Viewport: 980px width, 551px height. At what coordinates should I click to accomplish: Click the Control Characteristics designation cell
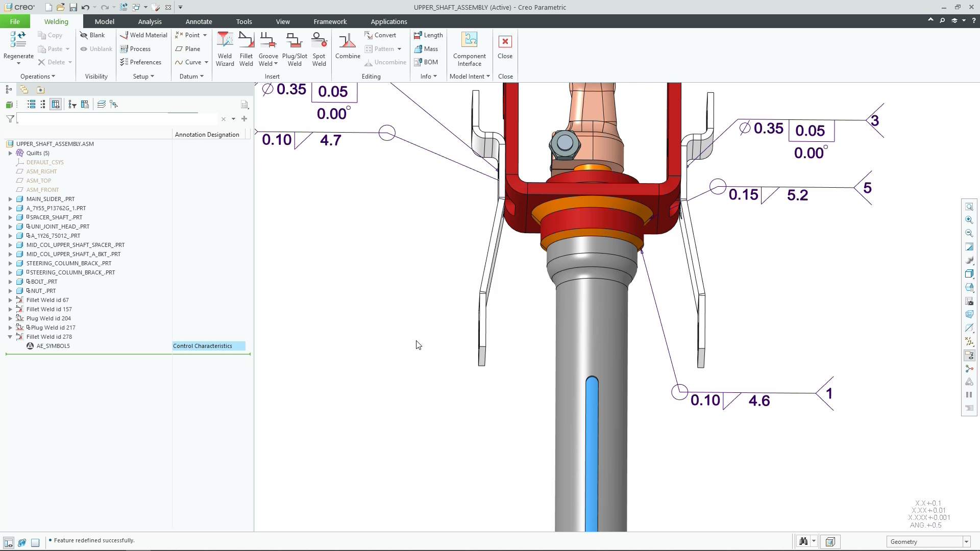point(209,346)
